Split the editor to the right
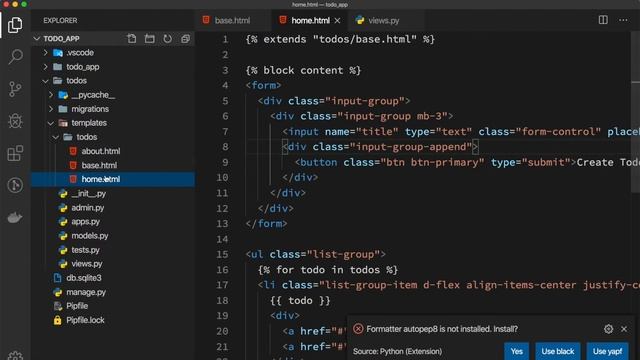Screen dimensions: 640x360 [x=603, y=20]
